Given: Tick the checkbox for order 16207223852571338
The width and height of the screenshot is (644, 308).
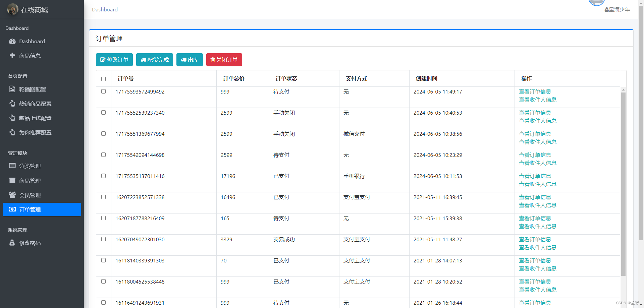Looking at the screenshot, I should (103, 197).
